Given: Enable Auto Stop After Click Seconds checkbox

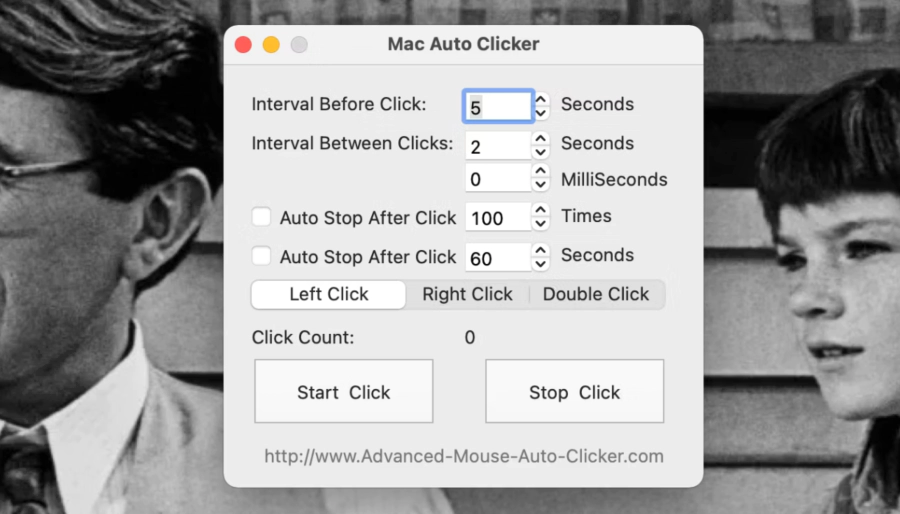Looking at the screenshot, I should (x=261, y=256).
